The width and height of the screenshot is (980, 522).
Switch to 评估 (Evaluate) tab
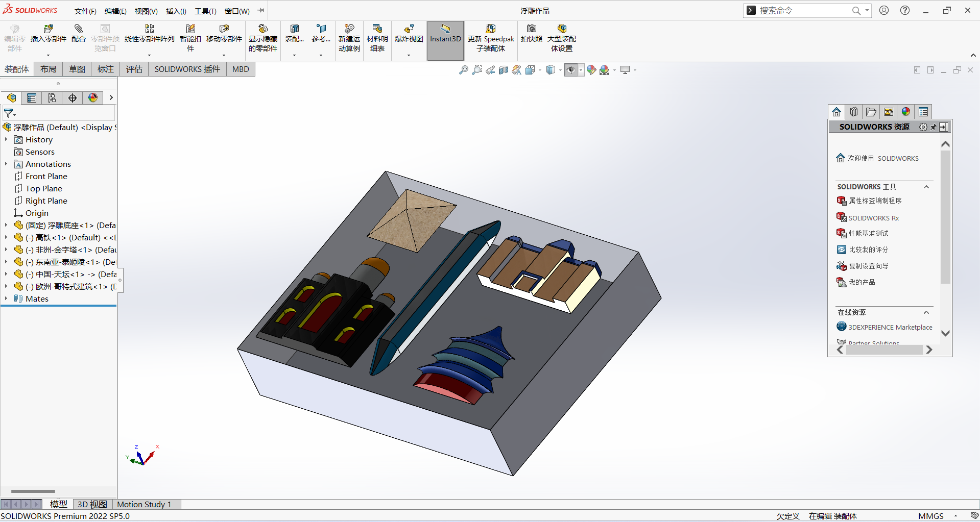[134, 69]
